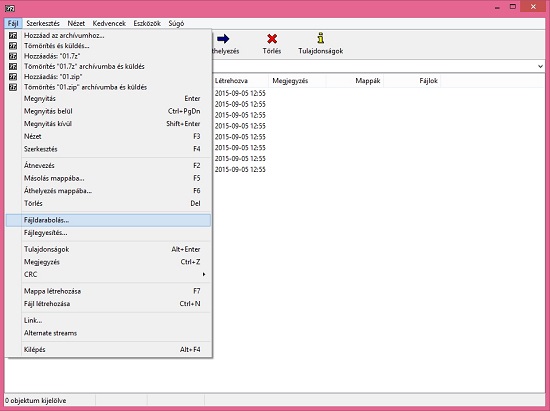Choose Átnevezés from the menu
The width and height of the screenshot is (550, 411).
108,166
